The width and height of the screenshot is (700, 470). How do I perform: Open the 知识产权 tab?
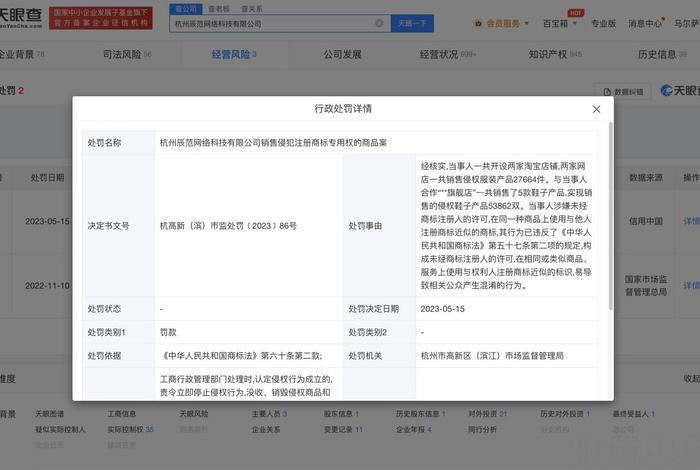[555, 54]
